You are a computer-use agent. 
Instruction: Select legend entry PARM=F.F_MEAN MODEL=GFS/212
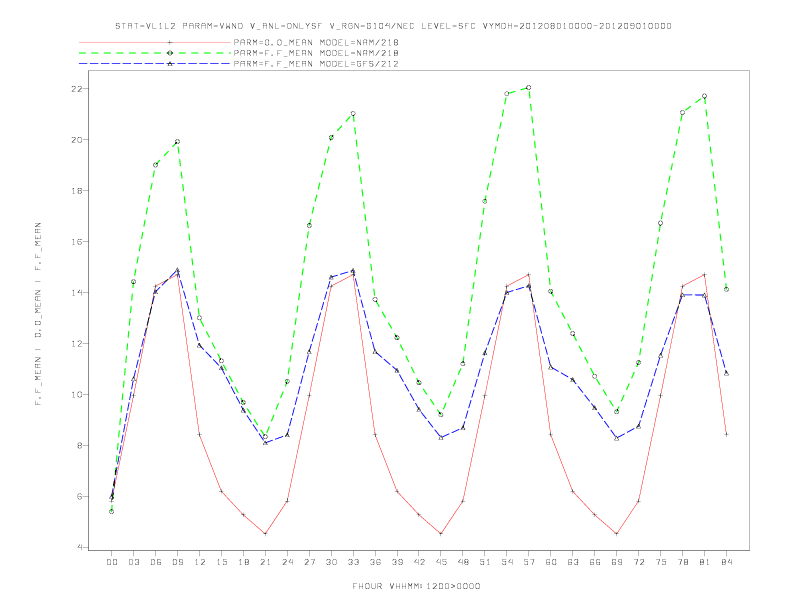click(316, 64)
